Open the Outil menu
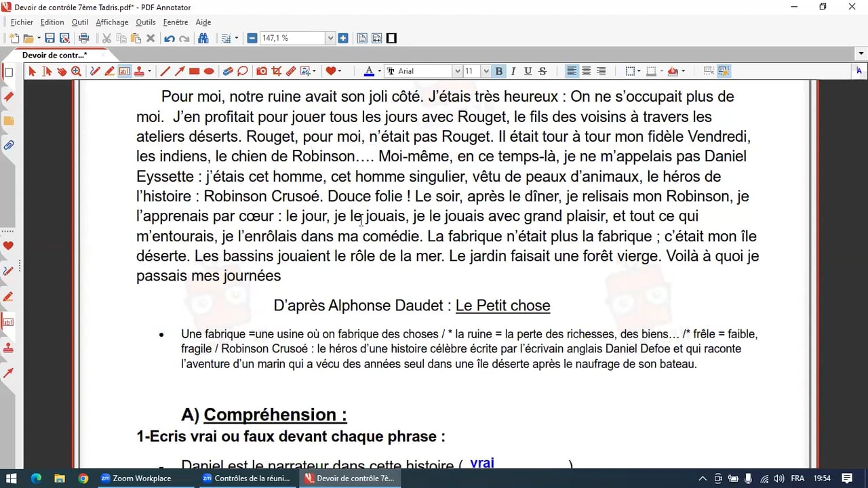The height and width of the screenshot is (488, 868). click(x=80, y=22)
